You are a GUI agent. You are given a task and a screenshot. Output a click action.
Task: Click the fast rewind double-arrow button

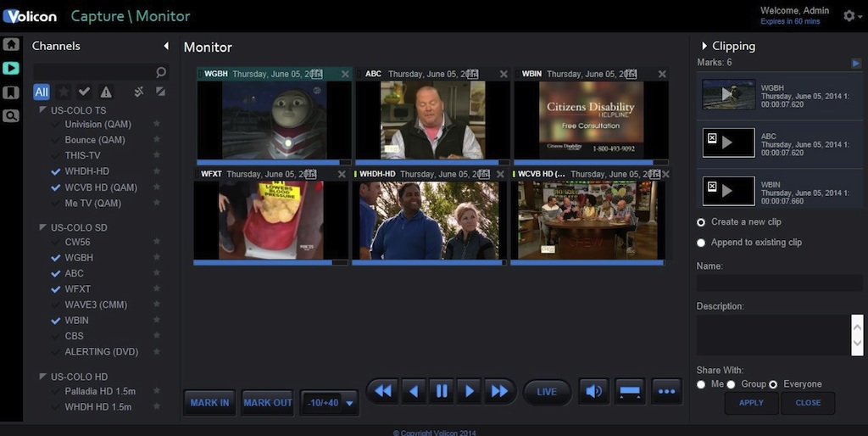[x=382, y=391]
